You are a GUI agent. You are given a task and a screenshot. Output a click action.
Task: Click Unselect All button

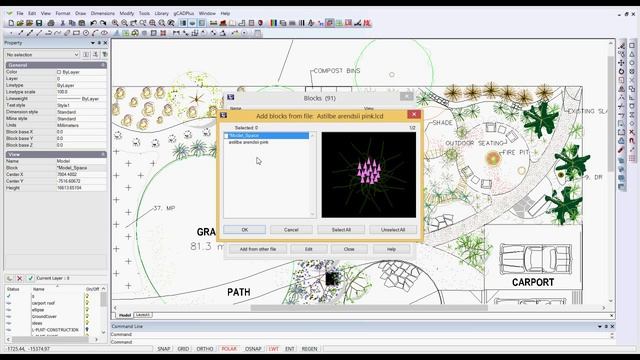(x=393, y=230)
